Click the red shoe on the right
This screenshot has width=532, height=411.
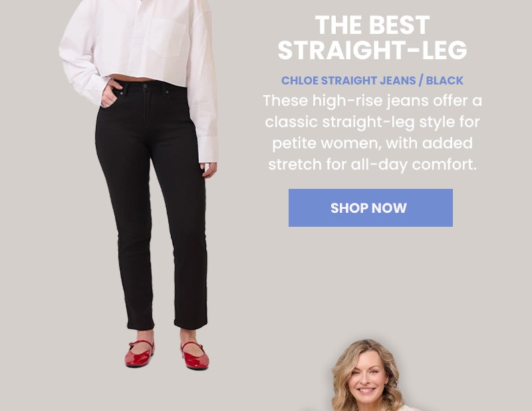point(194,356)
